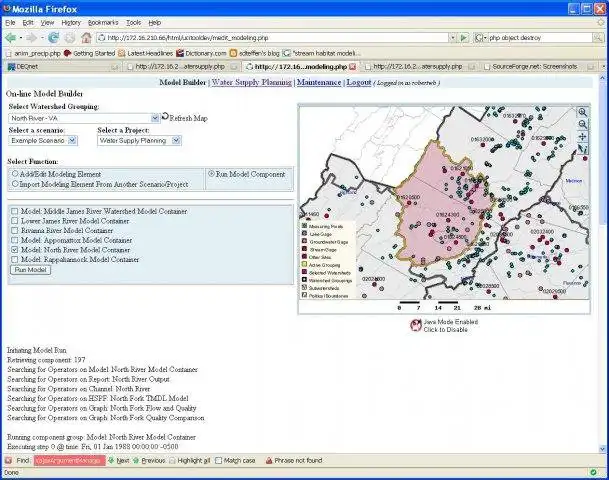The image size is (609, 480).
Task: Switch to the DEQnet tab
Action: 63,67
